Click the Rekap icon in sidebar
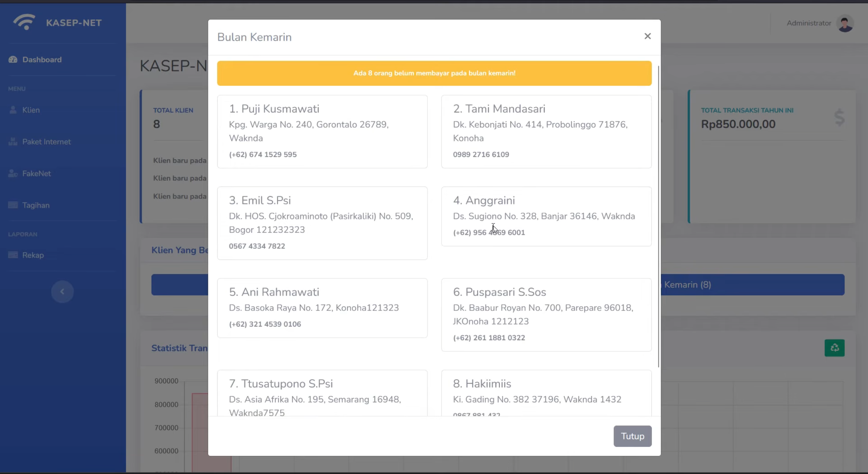868x474 pixels. pos(13,255)
